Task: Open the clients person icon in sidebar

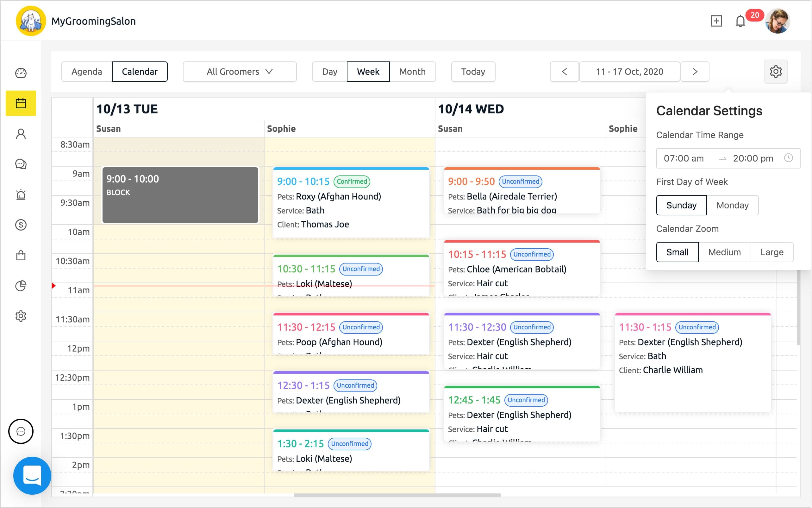Action: (21, 134)
